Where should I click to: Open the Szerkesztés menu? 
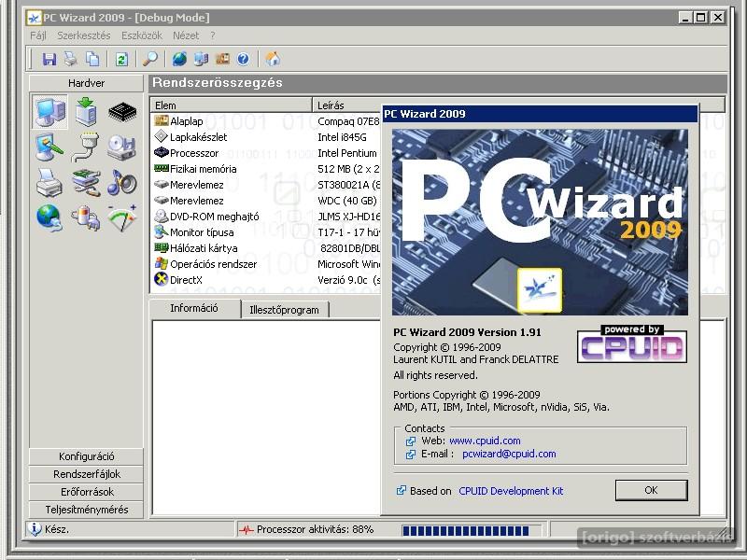coord(84,35)
